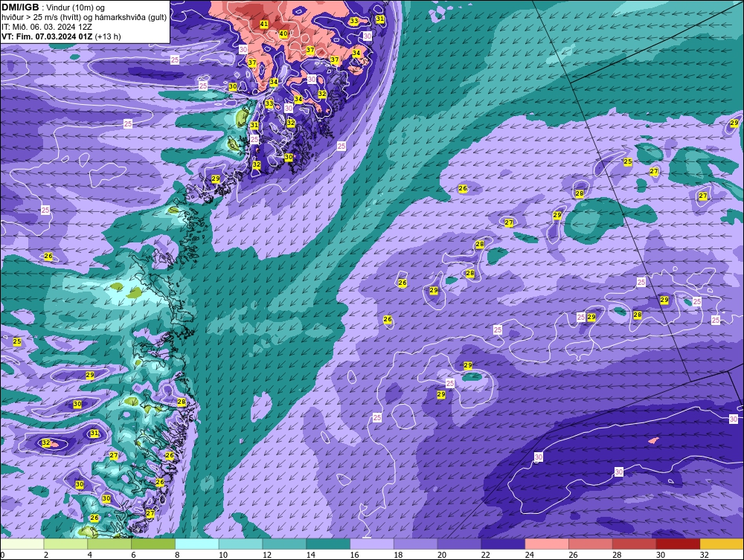Image resolution: width=744 pixels, height=560 pixels.
Task: Select the light pink 24–26 color scale swatch
Action: [547, 544]
